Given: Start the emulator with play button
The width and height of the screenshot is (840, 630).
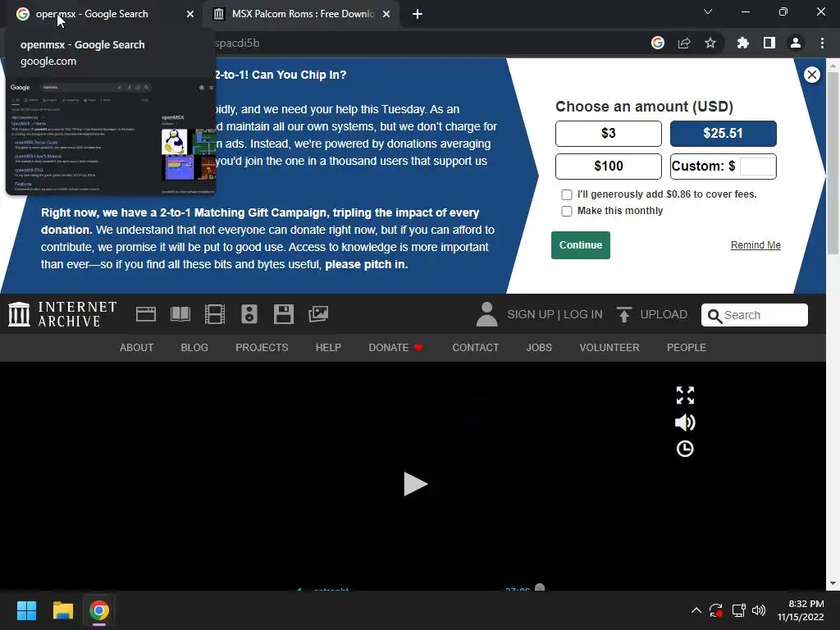Looking at the screenshot, I should pyautogui.click(x=415, y=484).
